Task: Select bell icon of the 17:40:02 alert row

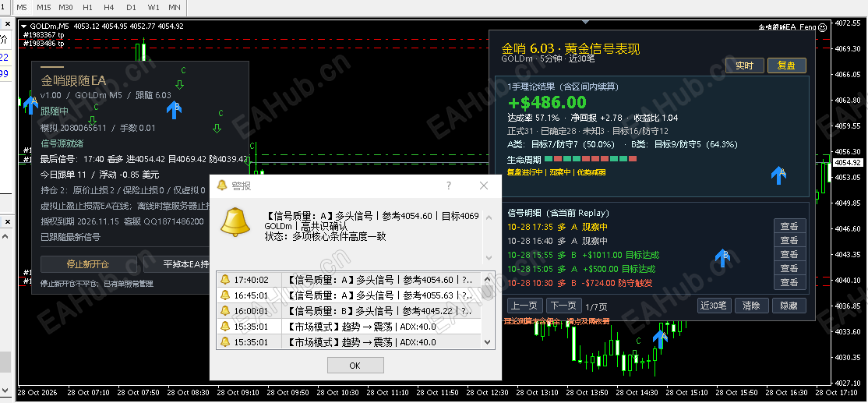Action: tap(225, 280)
